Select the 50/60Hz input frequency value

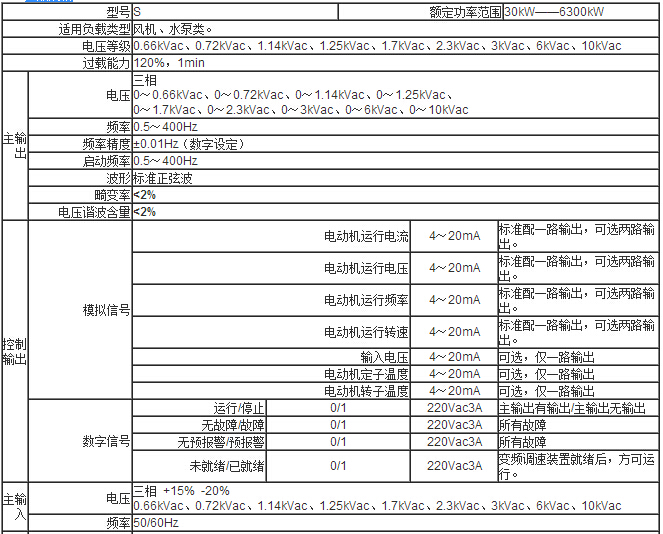tap(156, 523)
